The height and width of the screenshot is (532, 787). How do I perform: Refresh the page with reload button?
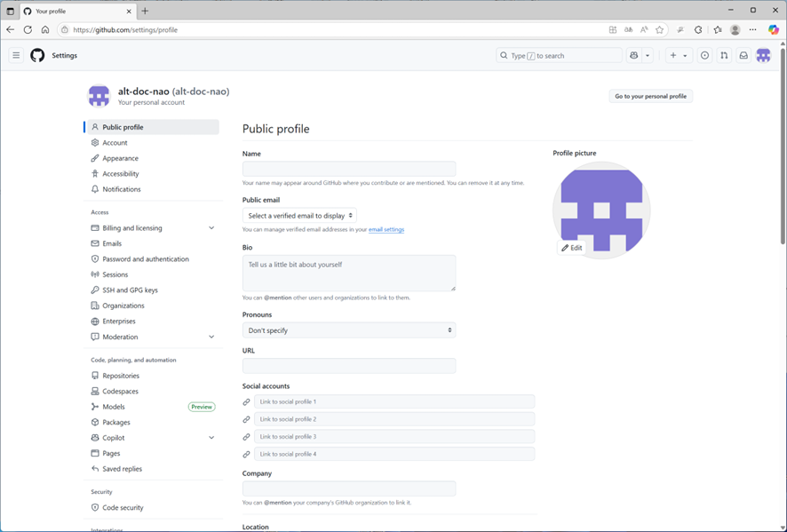[28, 29]
